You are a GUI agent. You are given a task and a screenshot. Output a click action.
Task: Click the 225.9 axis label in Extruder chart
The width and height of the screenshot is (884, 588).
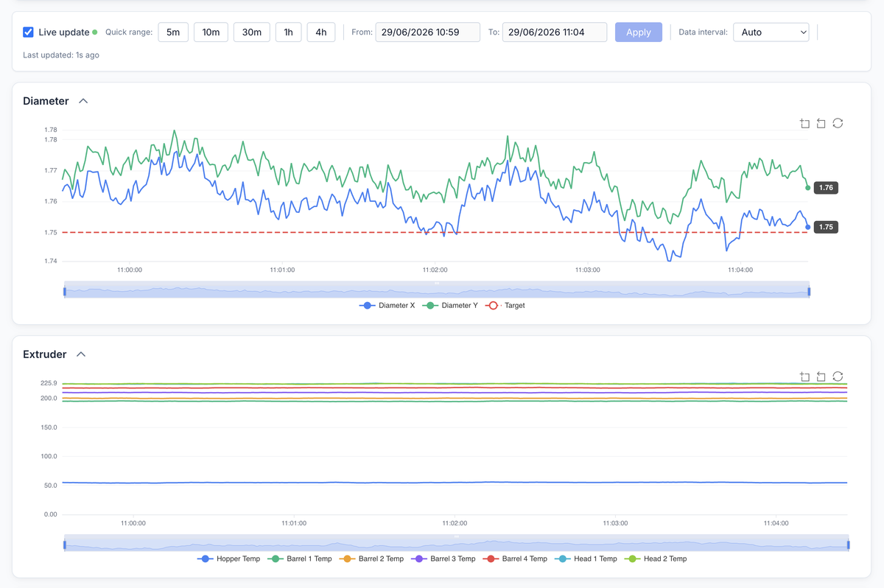49,383
